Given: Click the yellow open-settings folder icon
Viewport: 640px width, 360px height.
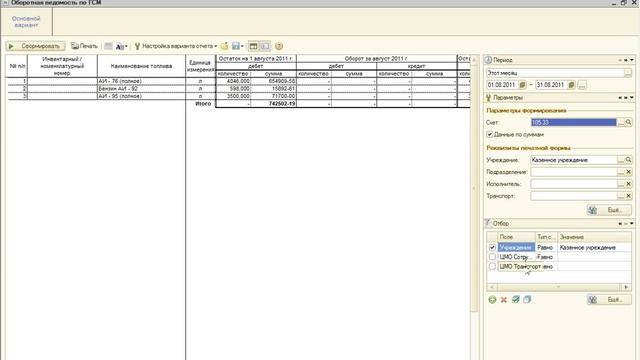Looking at the screenshot, I should click(224, 46).
